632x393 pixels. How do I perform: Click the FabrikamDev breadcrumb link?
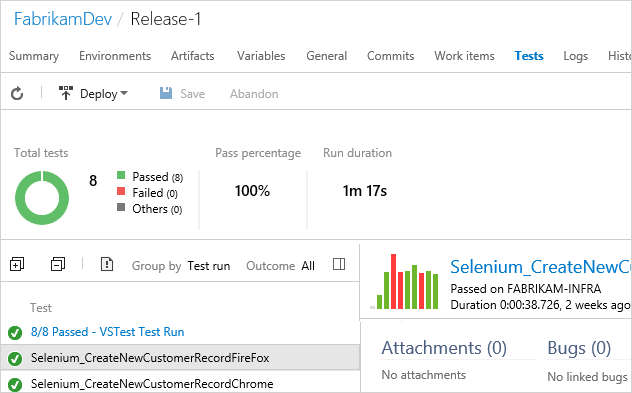point(63,19)
